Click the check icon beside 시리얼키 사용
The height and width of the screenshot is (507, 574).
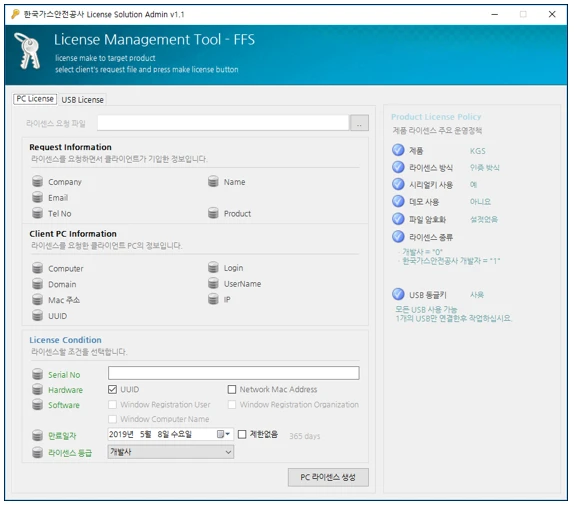coord(399,184)
